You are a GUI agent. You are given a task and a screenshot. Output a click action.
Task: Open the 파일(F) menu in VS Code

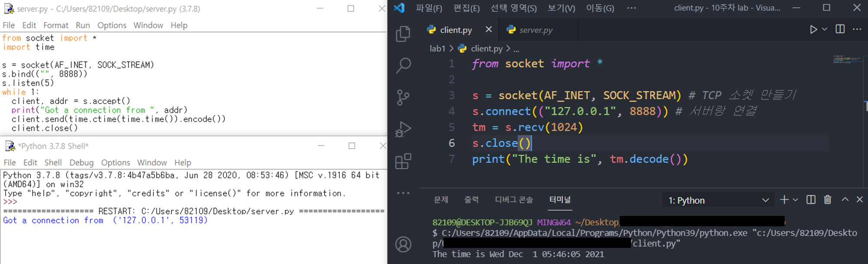[429, 8]
